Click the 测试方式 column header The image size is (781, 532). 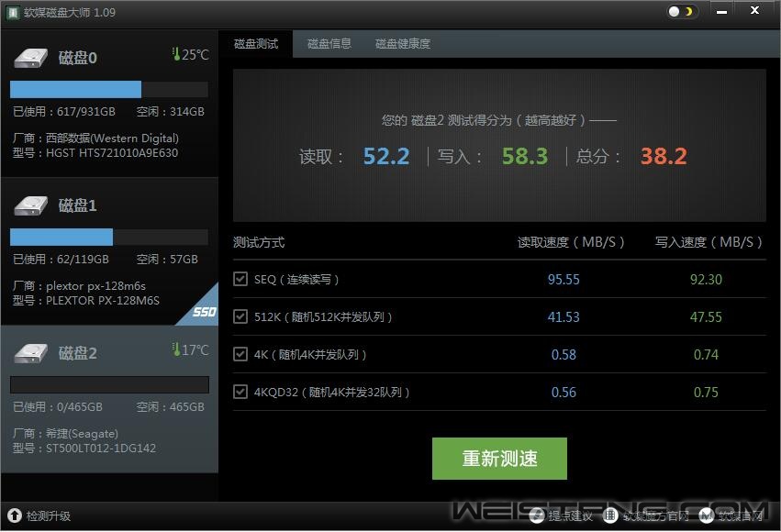point(259,242)
